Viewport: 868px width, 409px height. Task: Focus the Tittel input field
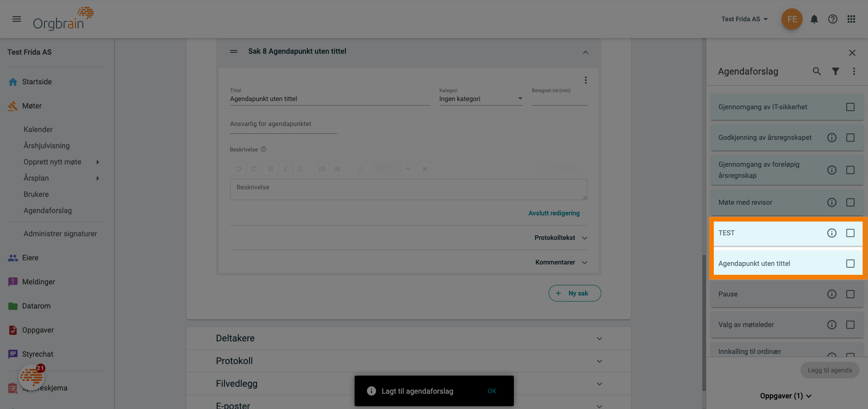330,99
